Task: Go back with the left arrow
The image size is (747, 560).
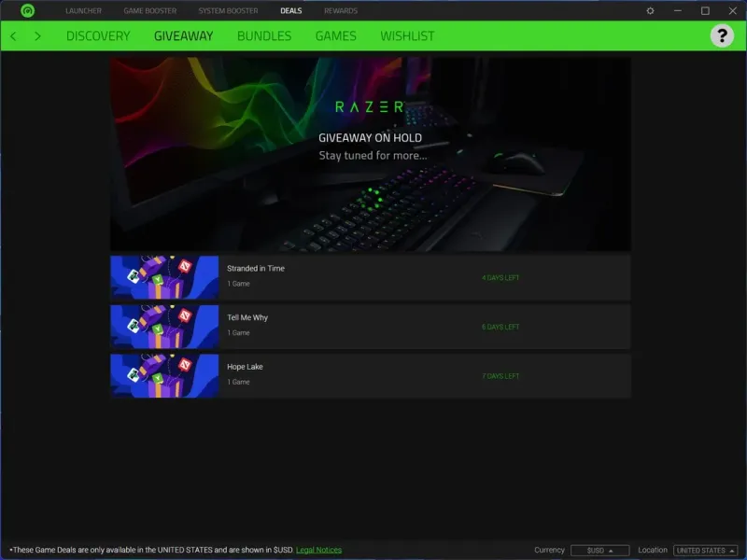Action: click(13, 36)
